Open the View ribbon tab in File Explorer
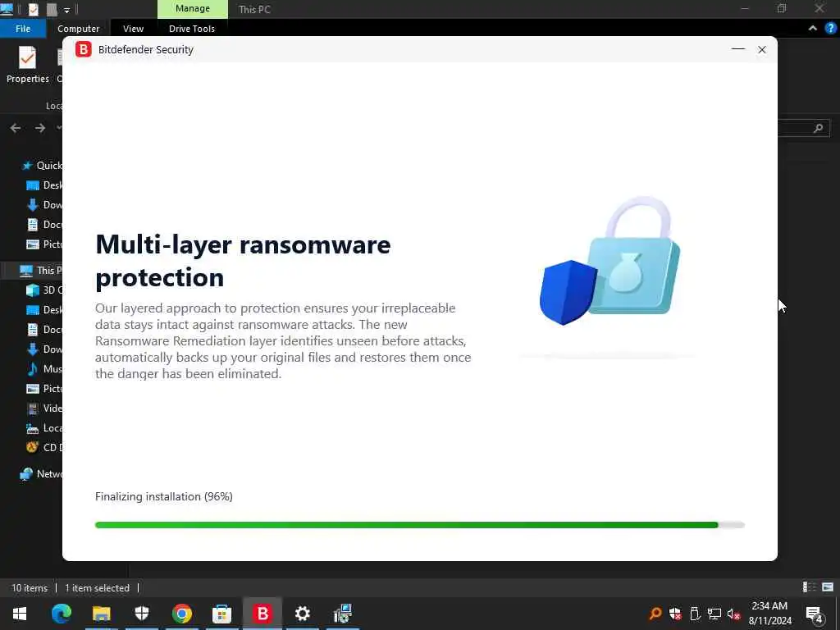Screen dimensions: 840x630 pyautogui.click(x=133, y=29)
